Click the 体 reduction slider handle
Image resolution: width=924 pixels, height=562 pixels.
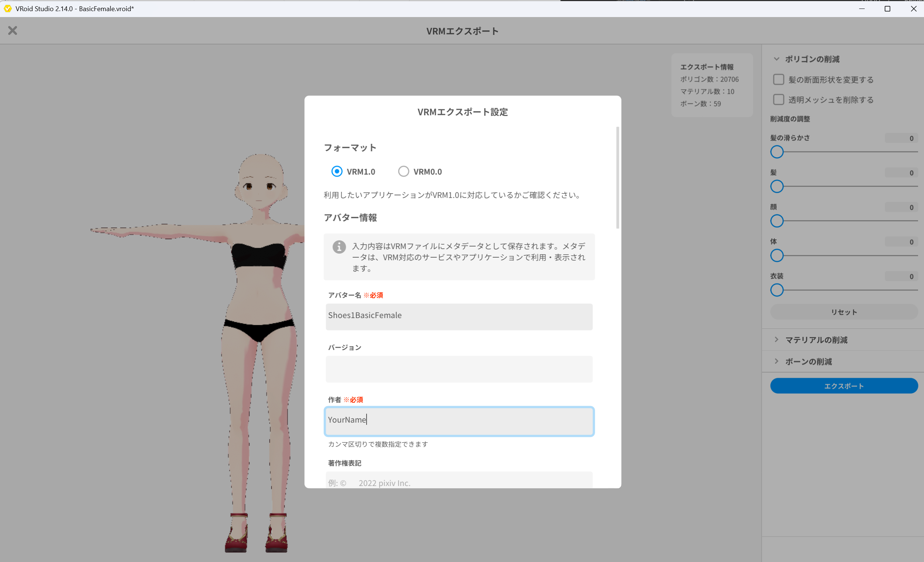pyautogui.click(x=776, y=255)
